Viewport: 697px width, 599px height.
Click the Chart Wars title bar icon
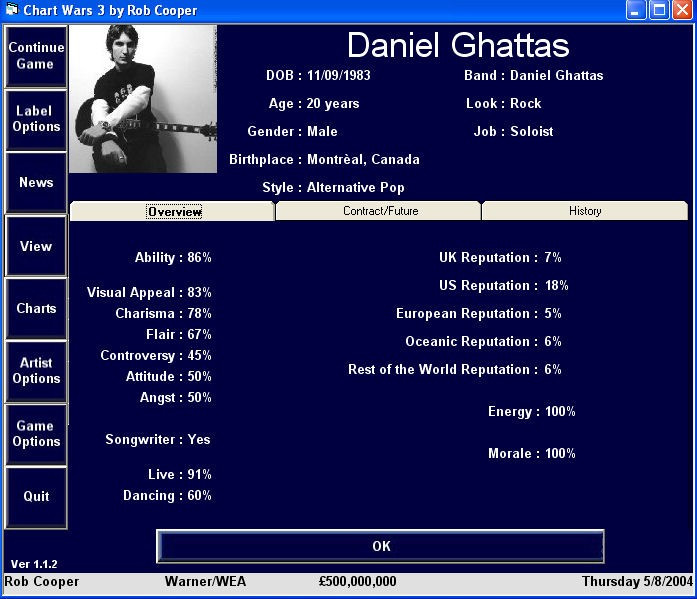12,9
